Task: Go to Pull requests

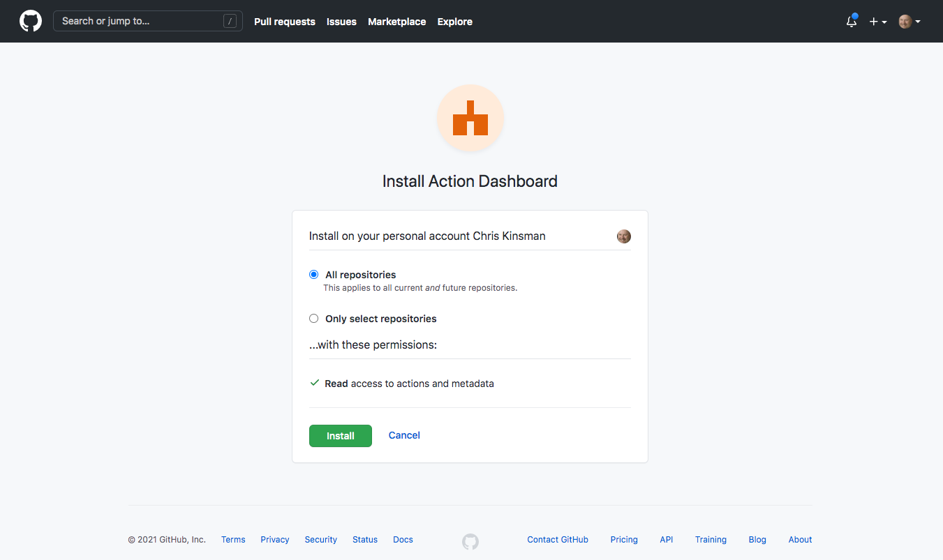Action: [285, 22]
